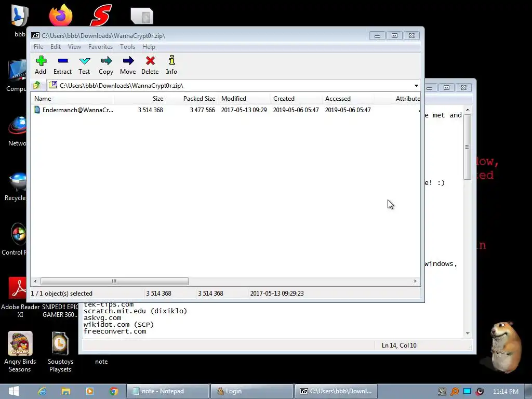Sort by the Created column header

point(296,99)
